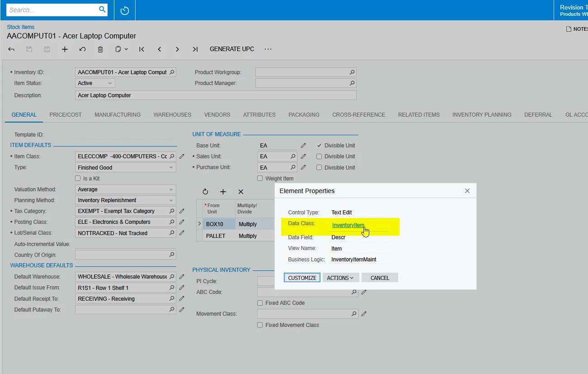Add a row to unit conversions grid
Image resolution: width=588 pixels, height=374 pixels.
pos(223,192)
